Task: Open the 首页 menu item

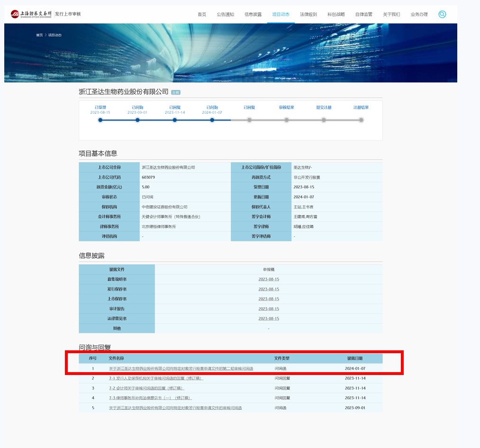Action: click(202, 14)
